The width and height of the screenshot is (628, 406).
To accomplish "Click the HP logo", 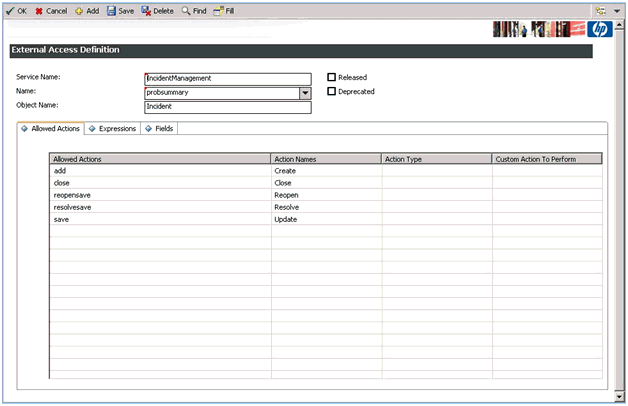I will pos(600,29).
